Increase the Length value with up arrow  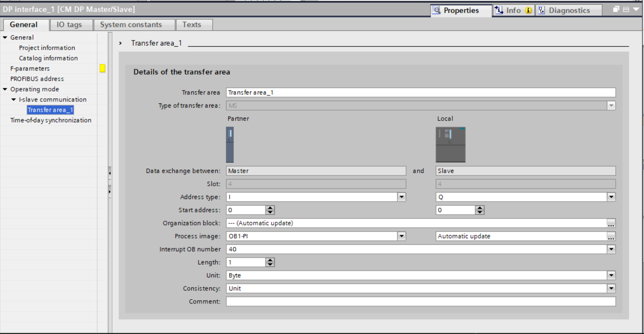point(270,260)
